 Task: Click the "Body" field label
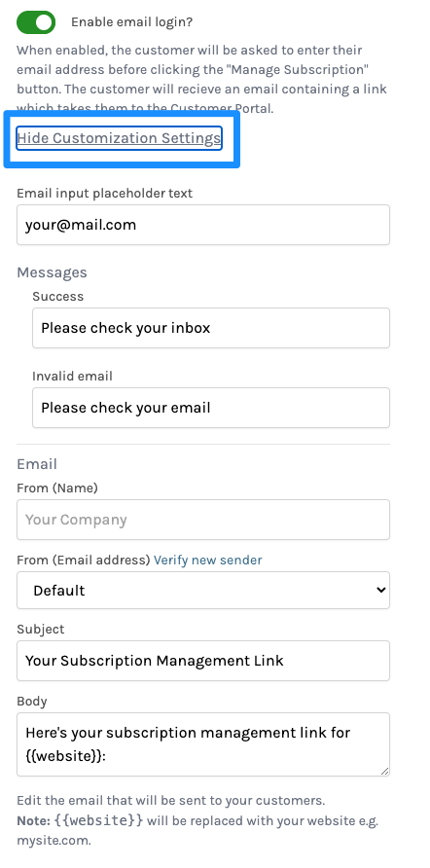pos(31,701)
